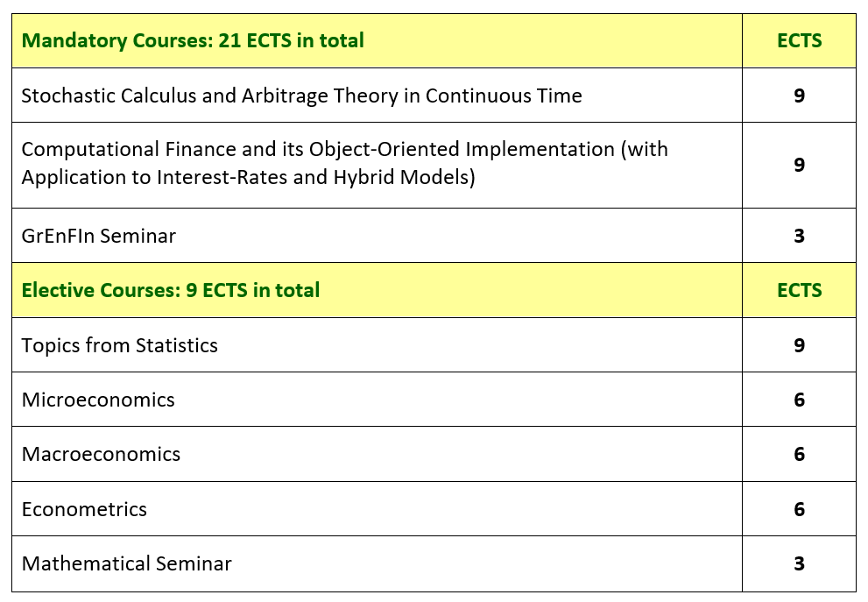Select the 6 ECTS value for Macroeconomics

click(x=799, y=454)
